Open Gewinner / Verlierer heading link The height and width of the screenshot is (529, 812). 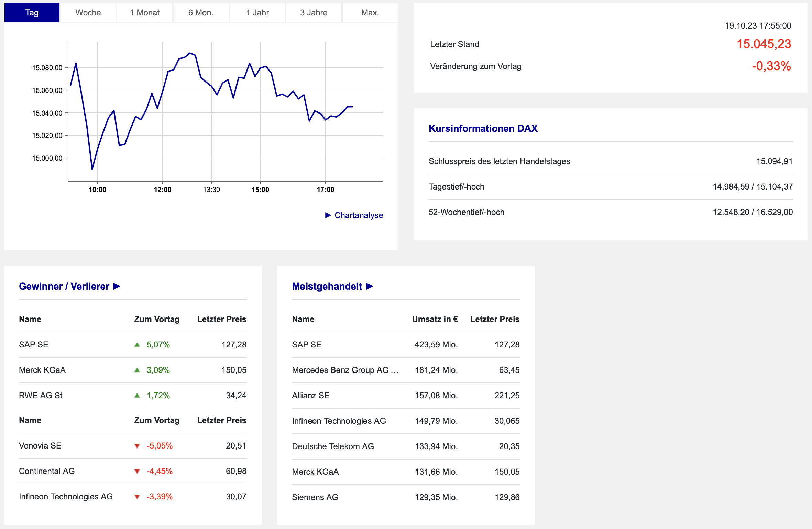click(x=64, y=287)
